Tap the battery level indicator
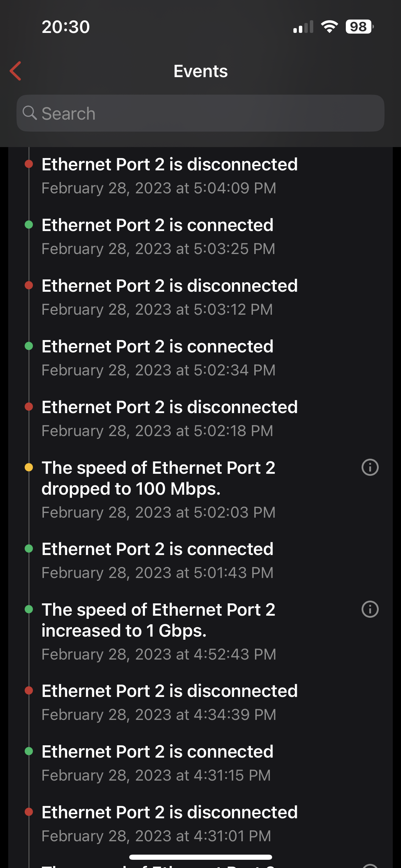Image resolution: width=401 pixels, height=868 pixels. point(359,27)
